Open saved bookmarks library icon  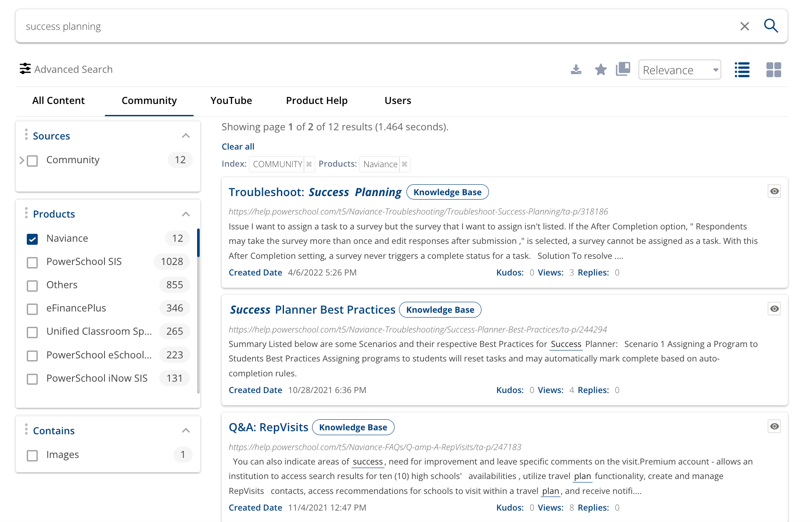pos(623,69)
